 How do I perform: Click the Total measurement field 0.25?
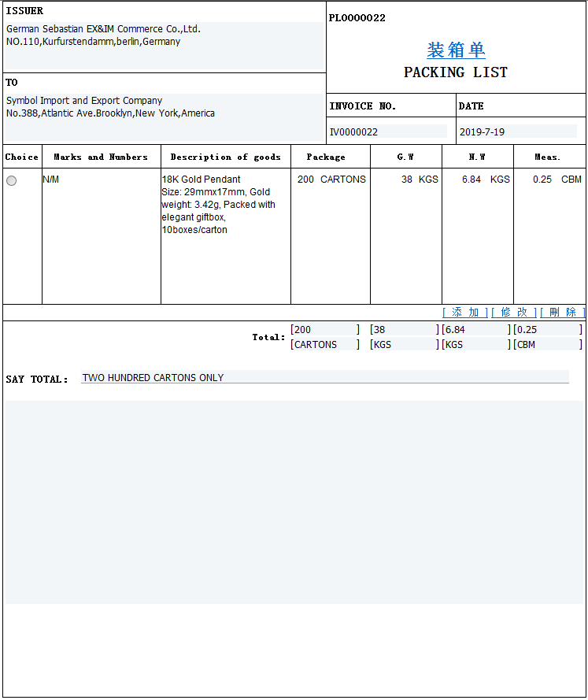546,330
